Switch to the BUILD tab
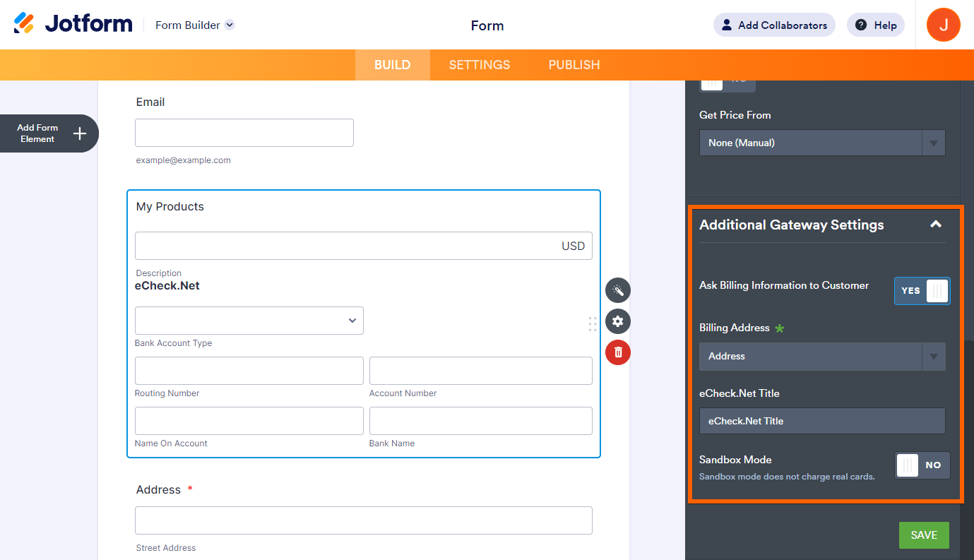 pos(392,65)
